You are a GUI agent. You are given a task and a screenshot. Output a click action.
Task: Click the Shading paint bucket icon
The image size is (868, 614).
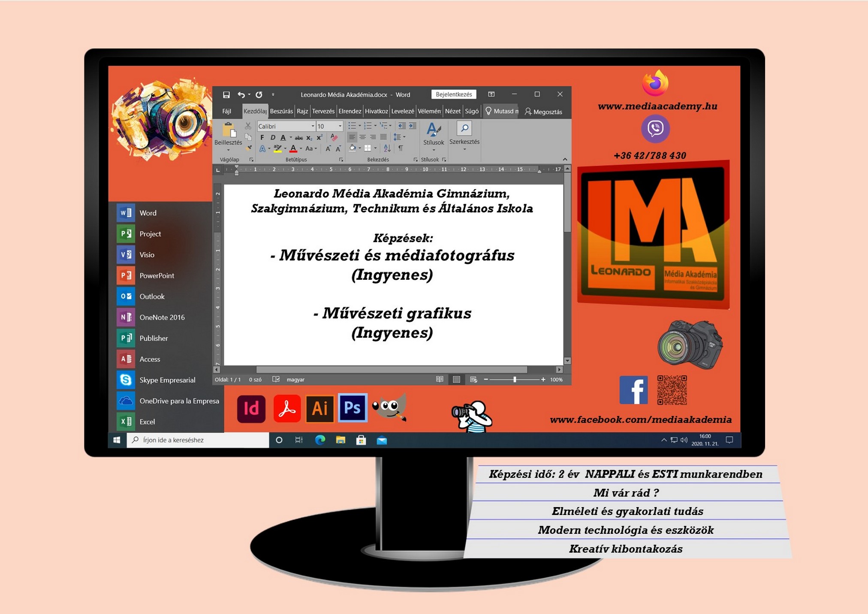353,148
